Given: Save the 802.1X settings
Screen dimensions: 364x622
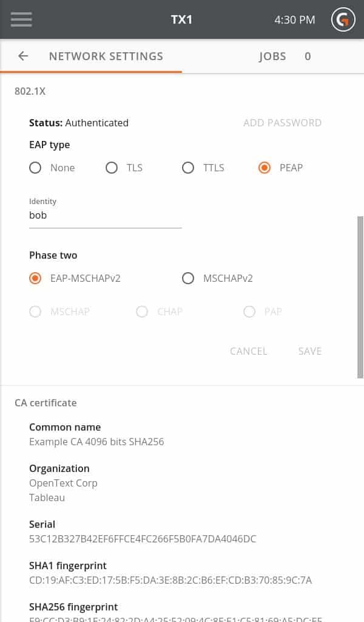Looking at the screenshot, I should point(309,351).
